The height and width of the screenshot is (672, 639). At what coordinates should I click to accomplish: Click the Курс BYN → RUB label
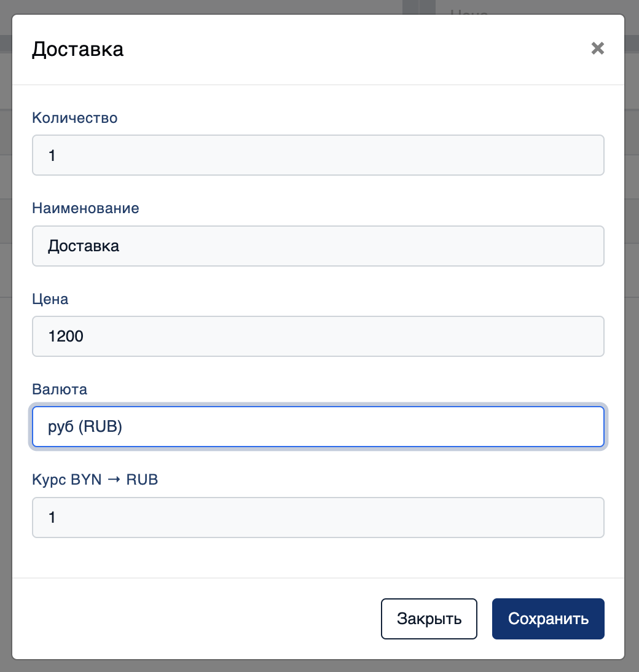(95, 480)
